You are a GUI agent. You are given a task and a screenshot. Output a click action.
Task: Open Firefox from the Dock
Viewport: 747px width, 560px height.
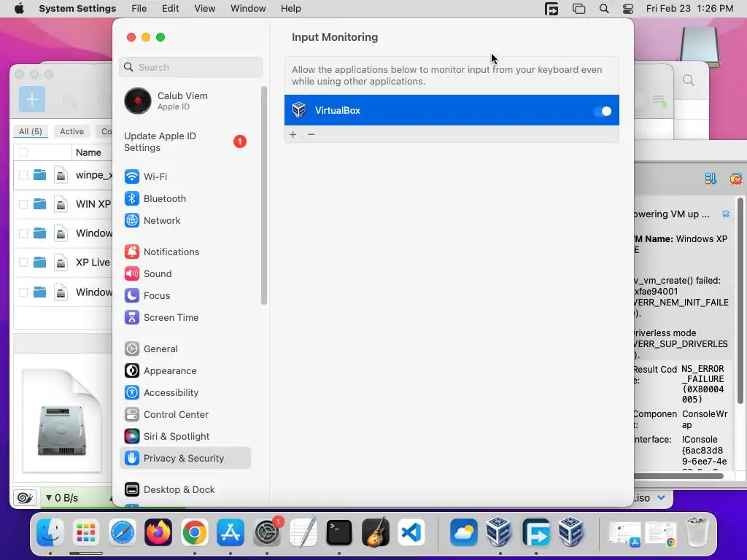(158, 532)
